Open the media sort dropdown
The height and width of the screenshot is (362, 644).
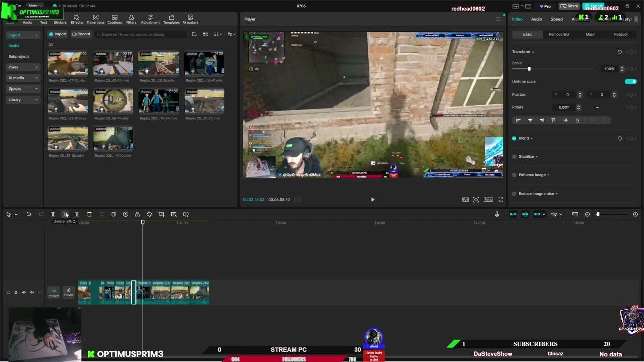pyautogui.click(x=217, y=34)
